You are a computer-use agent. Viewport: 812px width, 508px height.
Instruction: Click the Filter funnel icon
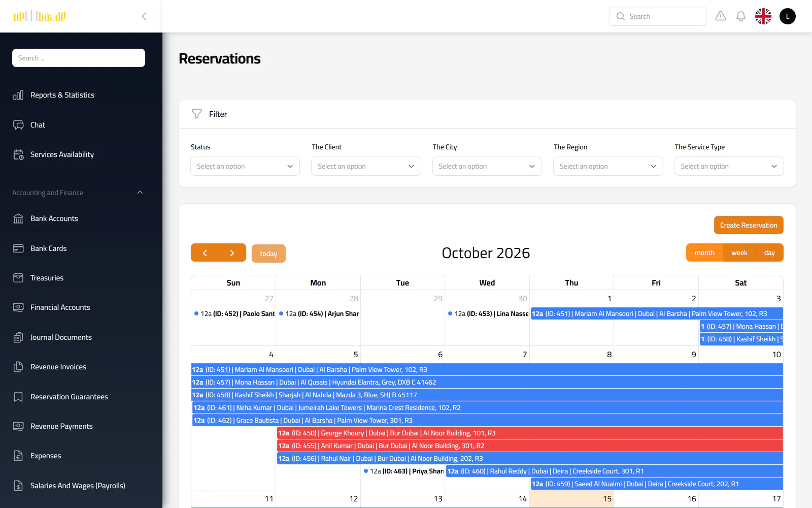pyautogui.click(x=197, y=114)
